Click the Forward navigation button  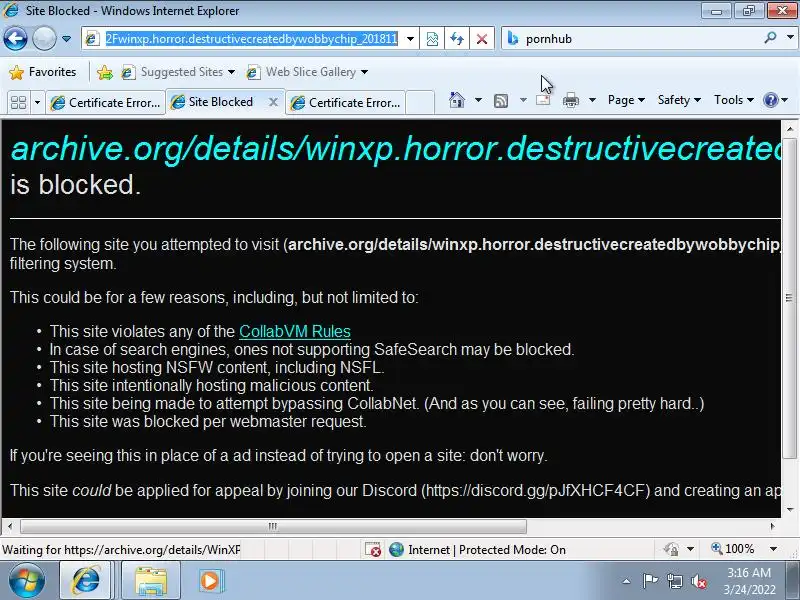coord(44,38)
